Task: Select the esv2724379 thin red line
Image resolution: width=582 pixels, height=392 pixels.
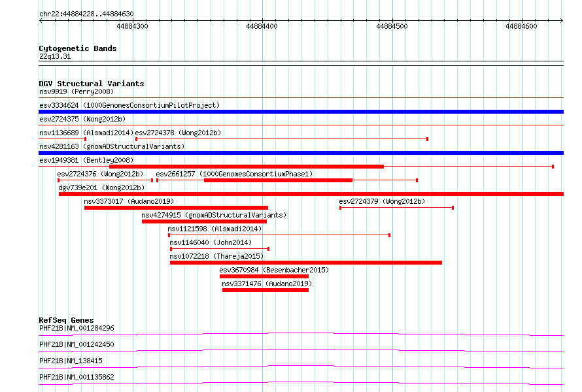Action: coord(396,208)
